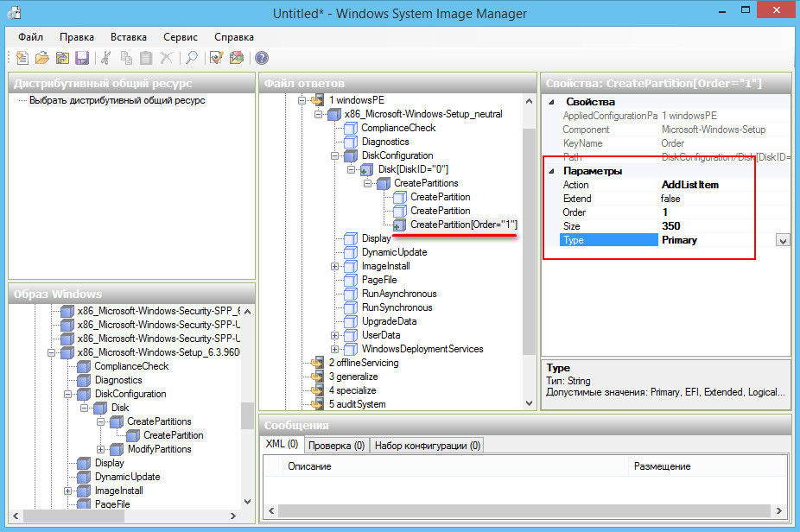Open the Type value dropdown arrow
800x532 pixels.
pyautogui.click(x=783, y=240)
